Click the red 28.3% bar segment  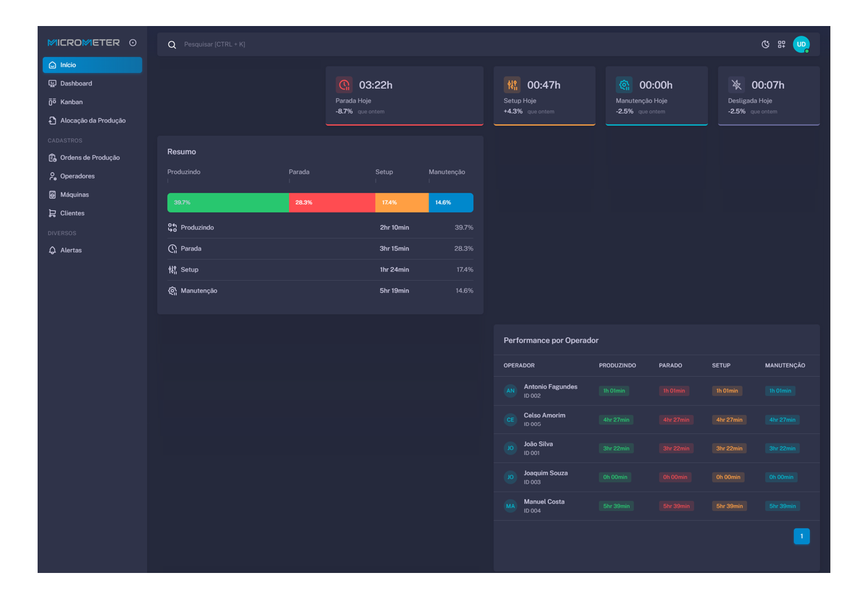coord(332,203)
